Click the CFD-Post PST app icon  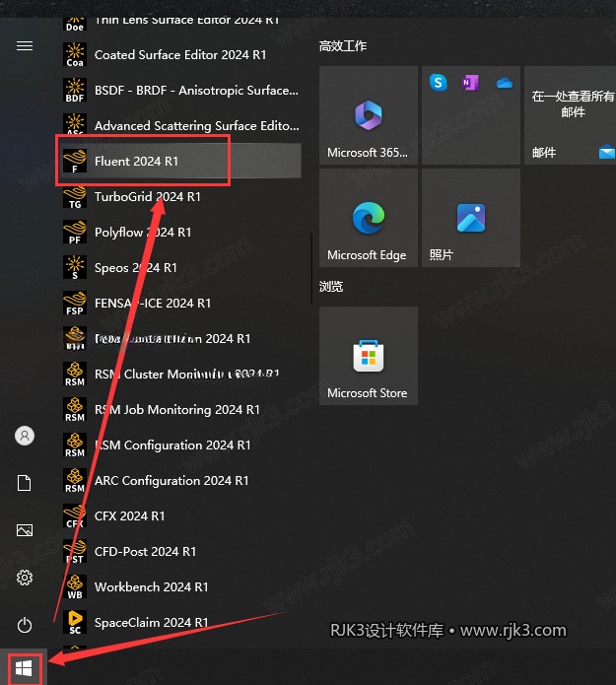point(75,551)
